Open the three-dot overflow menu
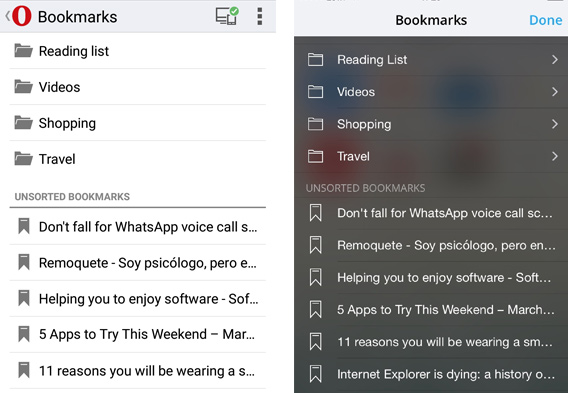 click(x=260, y=16)
